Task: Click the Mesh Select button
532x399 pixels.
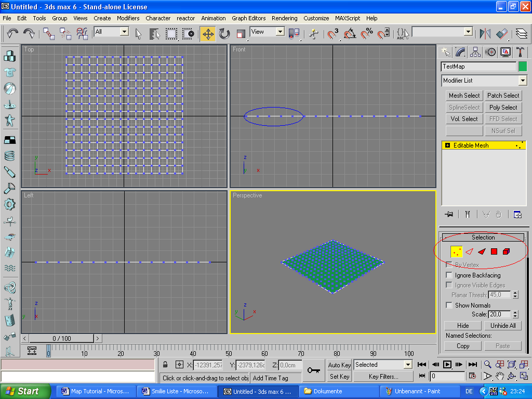Action: point(464,96)
